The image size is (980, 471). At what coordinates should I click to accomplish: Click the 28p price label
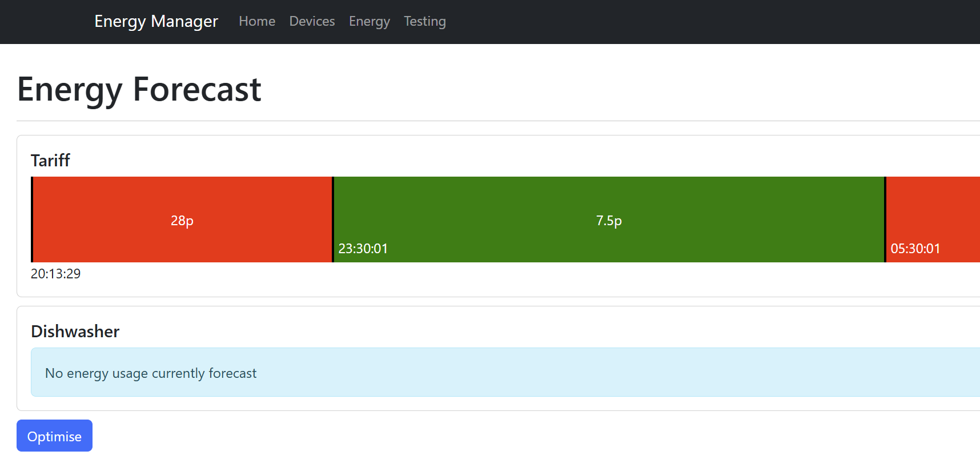click(182, 221)
